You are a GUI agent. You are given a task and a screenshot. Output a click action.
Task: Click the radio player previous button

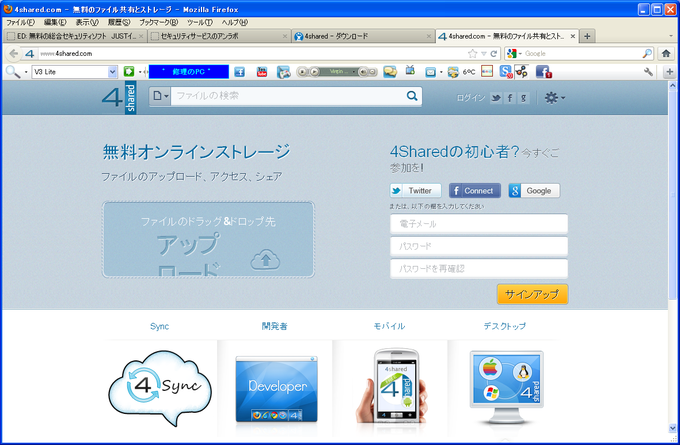(303, 72)
